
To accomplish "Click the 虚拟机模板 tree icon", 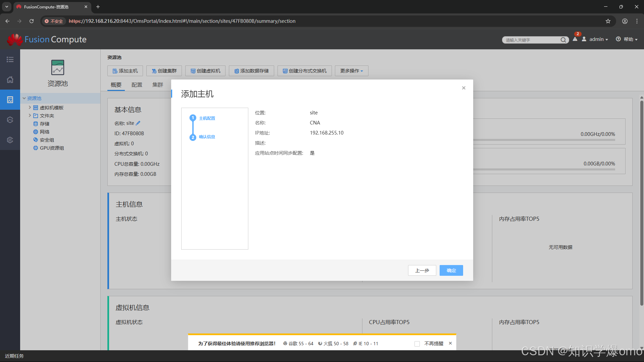I will pyautogui.click(x=35, y=108).
